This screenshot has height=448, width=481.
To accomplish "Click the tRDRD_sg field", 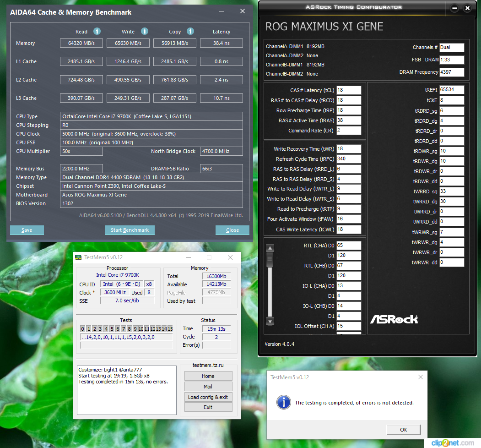I will [x=452, y=110].
